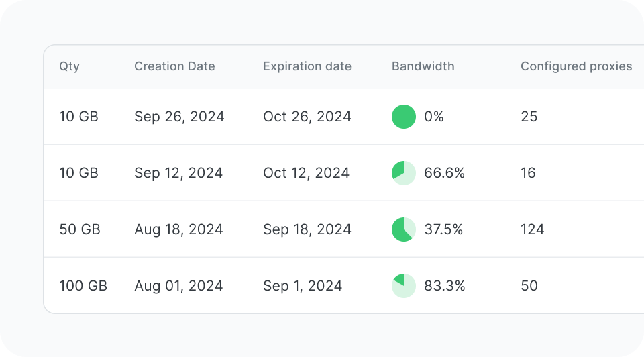
Task: Click the Sep 1, 2024 expiration date
Action: pos(303,286)
